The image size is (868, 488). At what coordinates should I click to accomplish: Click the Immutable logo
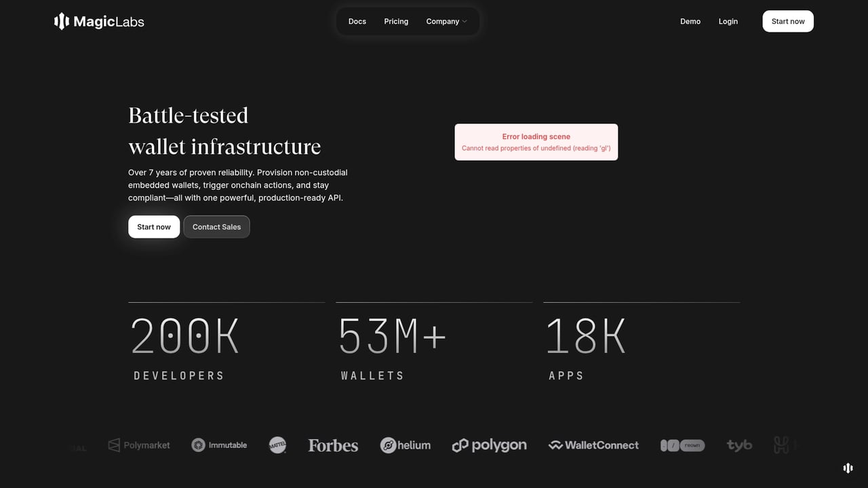click(218, 445)
